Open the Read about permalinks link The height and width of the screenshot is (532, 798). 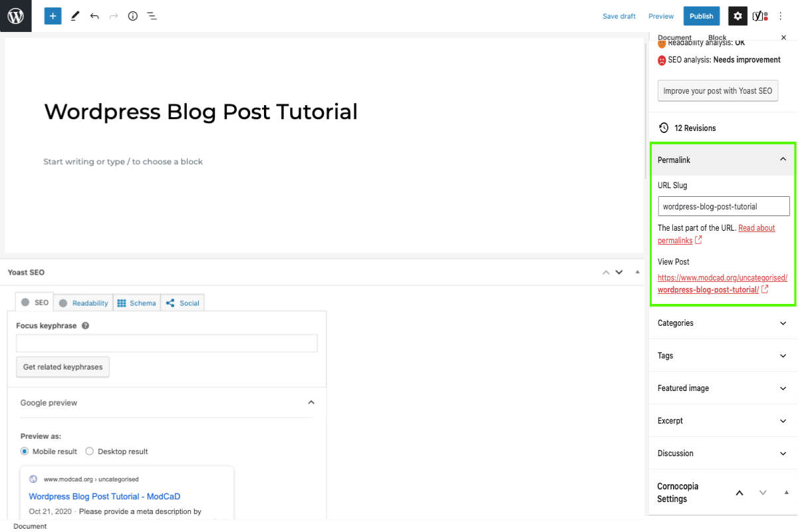[x=716, y=234]
